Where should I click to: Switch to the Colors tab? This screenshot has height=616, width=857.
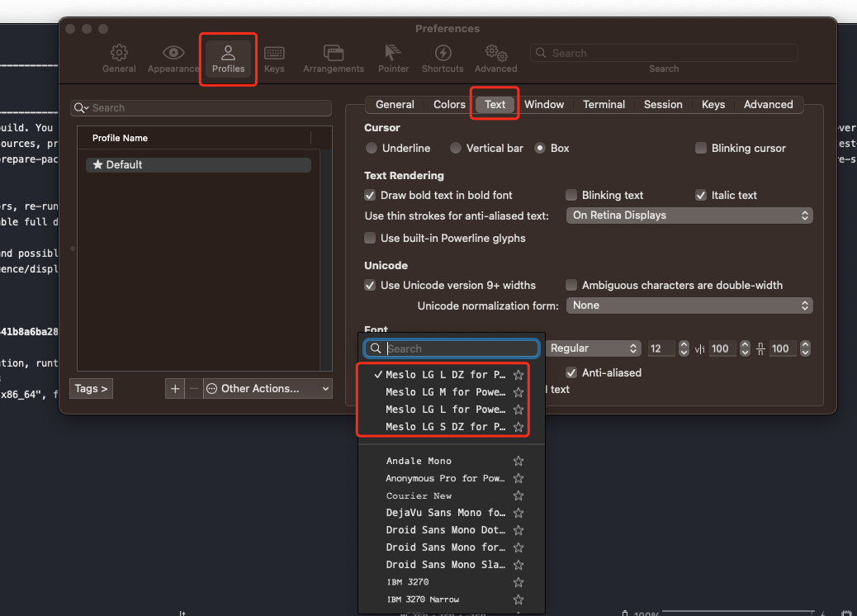click(449, 105)
